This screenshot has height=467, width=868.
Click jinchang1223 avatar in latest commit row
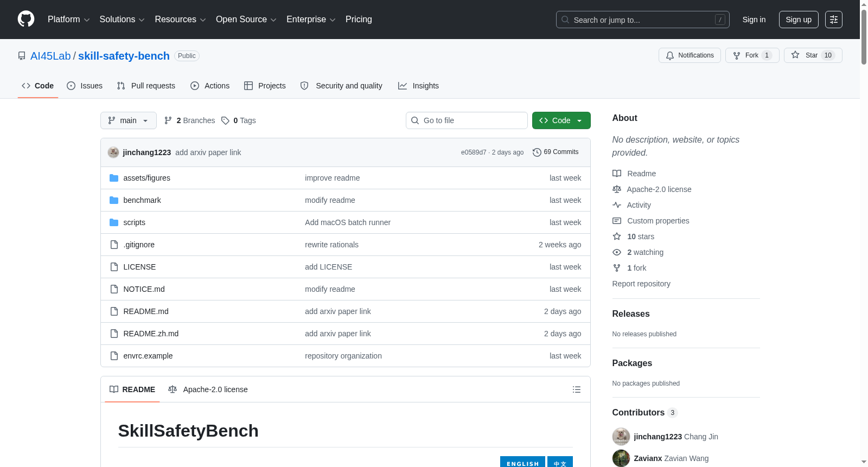pos(113,152)
